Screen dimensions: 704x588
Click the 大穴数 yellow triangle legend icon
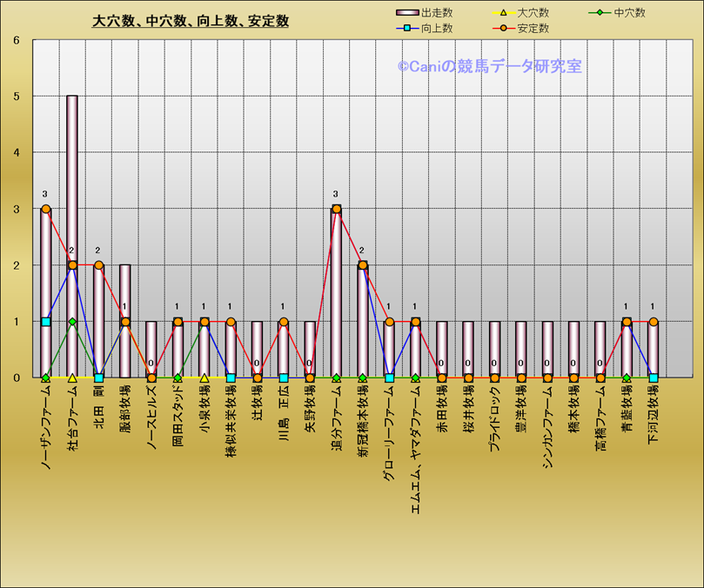505,13
